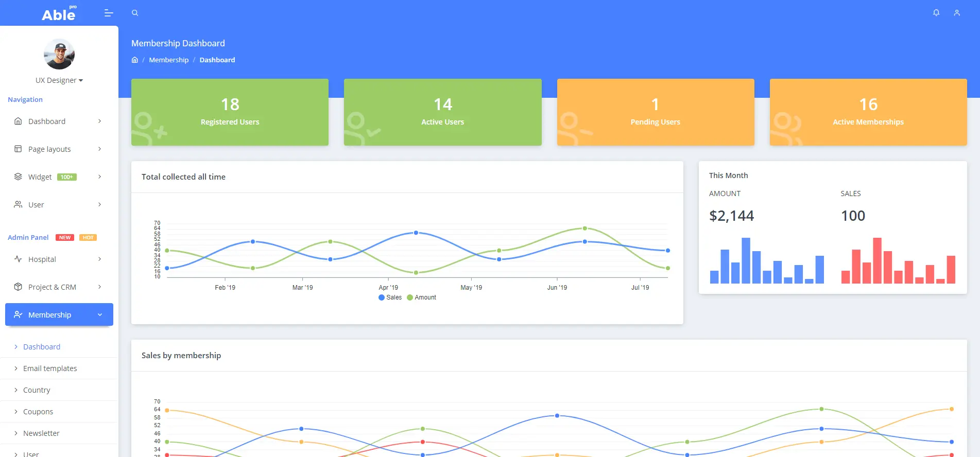This screenshot has width=980, height=457.
Task: Click the Pending Users 1 card
Action: (656, 112)
